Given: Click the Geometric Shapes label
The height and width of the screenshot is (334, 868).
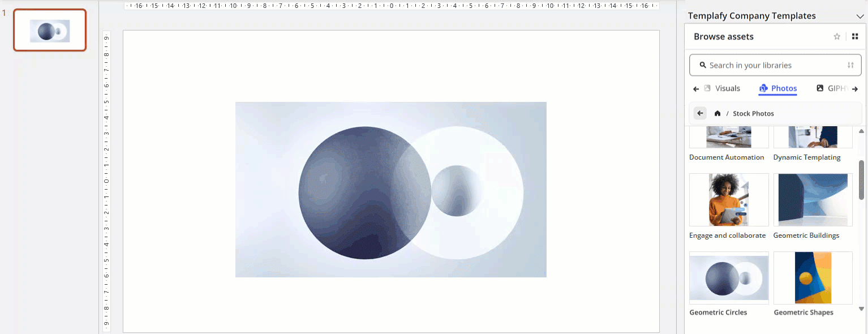Looking at the screenshot, I should pos(803,312).
